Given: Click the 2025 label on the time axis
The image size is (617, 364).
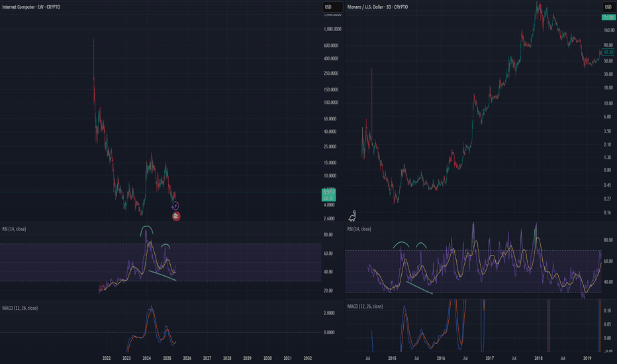Looking at the screenshot, I should (x=167, y=358).
